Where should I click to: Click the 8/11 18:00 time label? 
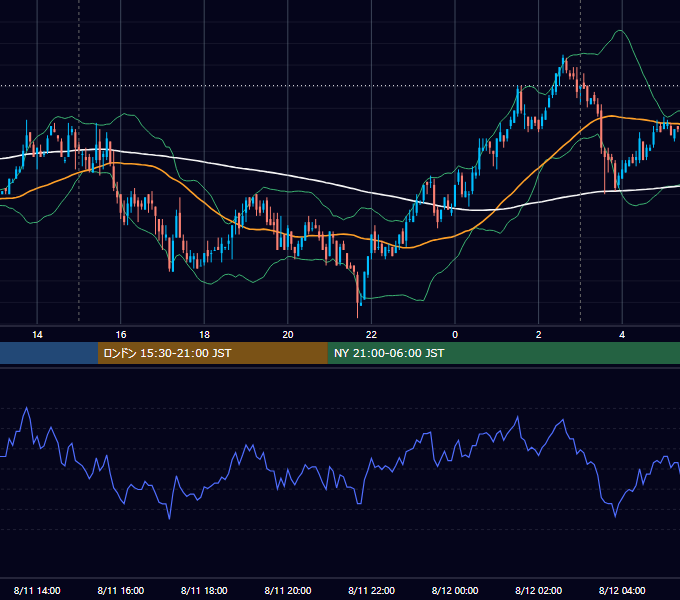tap(204, 590)
